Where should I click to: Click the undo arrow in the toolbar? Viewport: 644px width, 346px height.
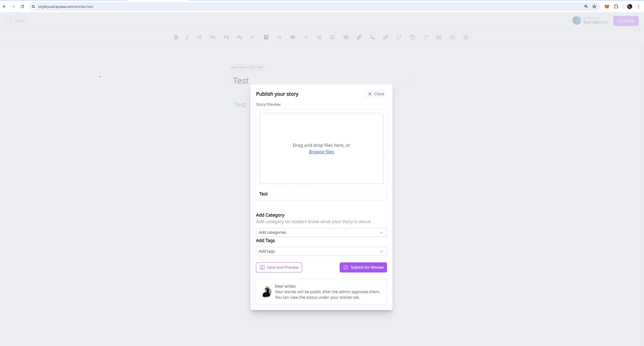pos(413,37)
